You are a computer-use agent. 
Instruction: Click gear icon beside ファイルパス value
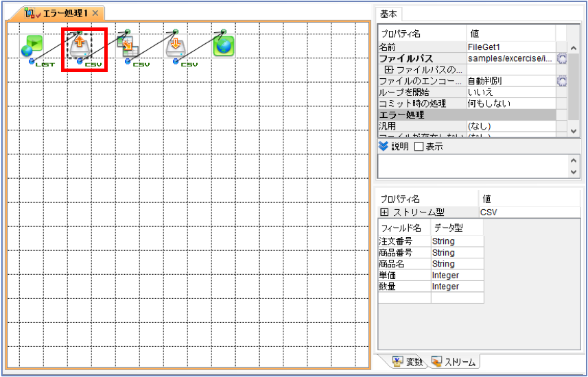click(x=561, y=58)
